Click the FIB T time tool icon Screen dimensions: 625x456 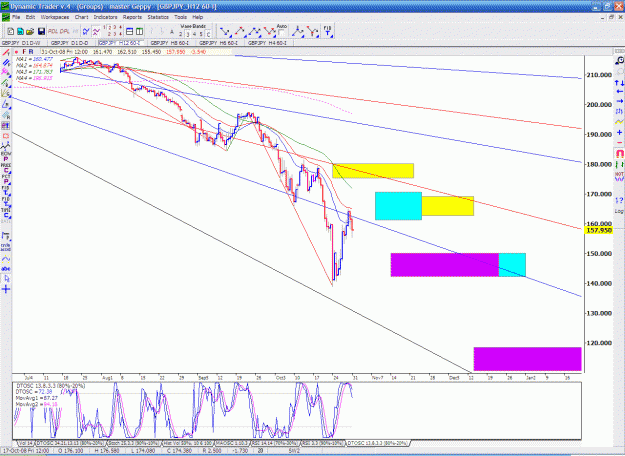[327, 31]
